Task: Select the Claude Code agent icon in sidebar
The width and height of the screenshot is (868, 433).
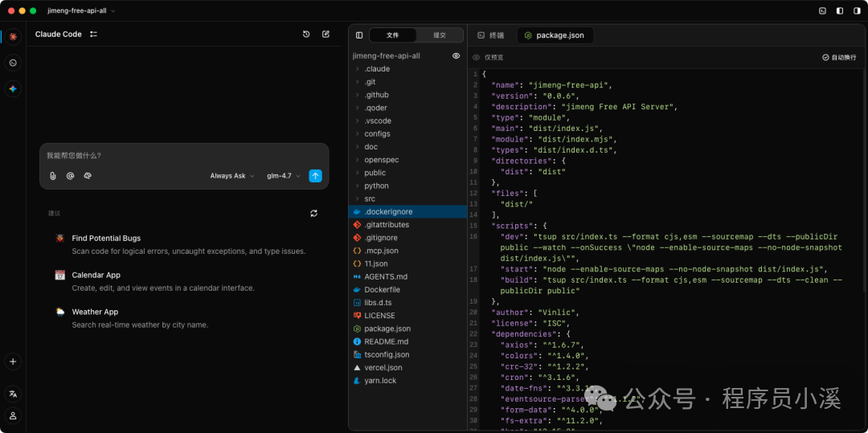Action: coord(14,36)
